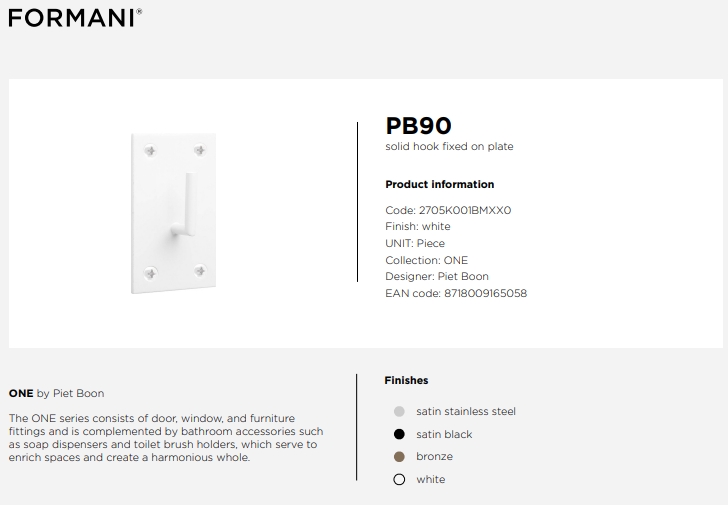Click the 'satin stainless steel' label
This screenshot has height=505, width=728.
466,411
